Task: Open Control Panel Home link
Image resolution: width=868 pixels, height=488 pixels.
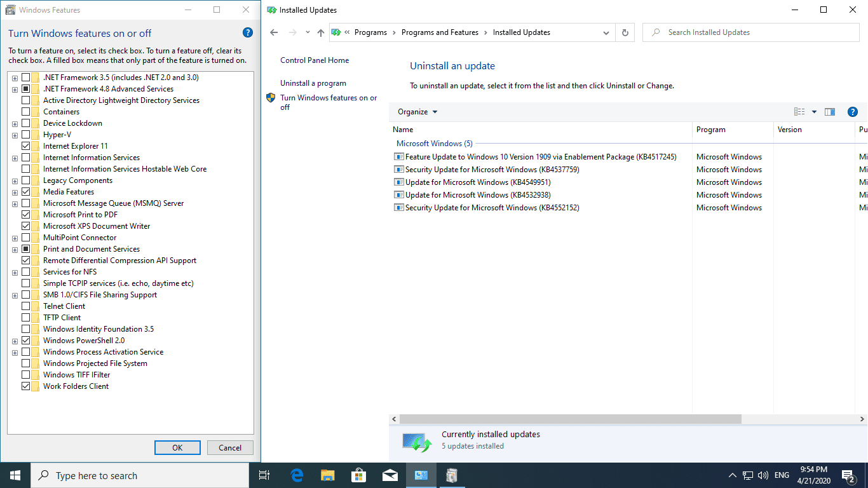Action: [315, 60]
